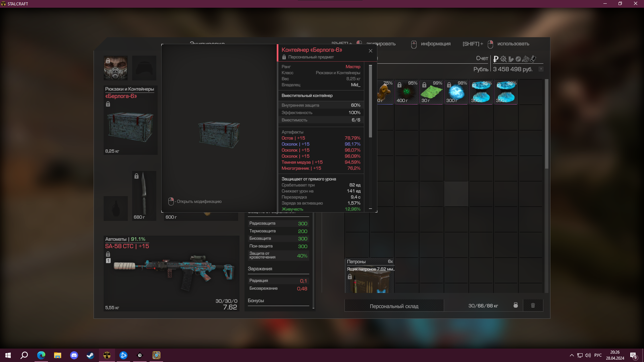Click the scroll-down dash under popup scrollbar
Viewport: 644px width, 362px height.
(370, 209)
